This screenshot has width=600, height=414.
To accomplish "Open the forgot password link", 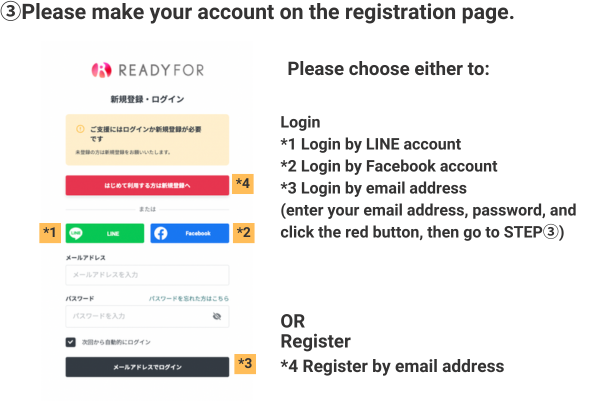I will [x=189, y=298].
